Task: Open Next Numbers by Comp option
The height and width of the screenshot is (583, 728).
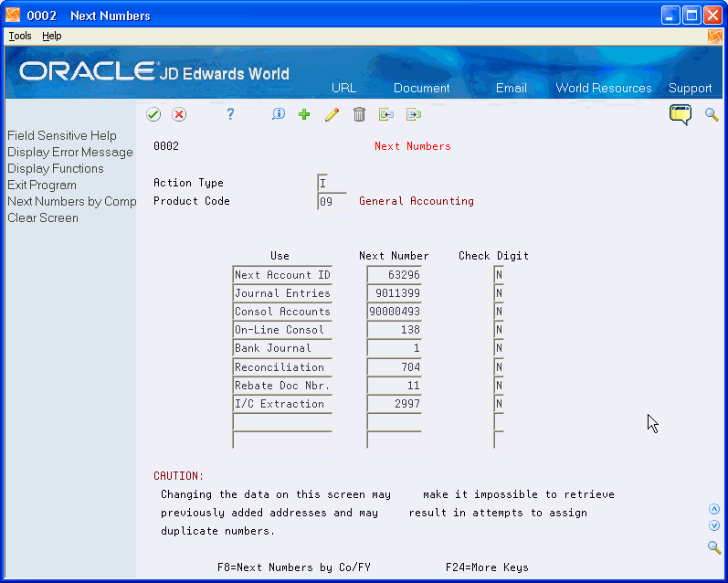Action: coord(72,202)
